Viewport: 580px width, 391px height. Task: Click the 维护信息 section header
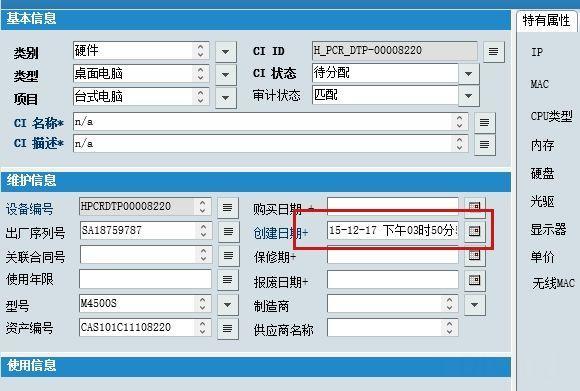[256, 181]
